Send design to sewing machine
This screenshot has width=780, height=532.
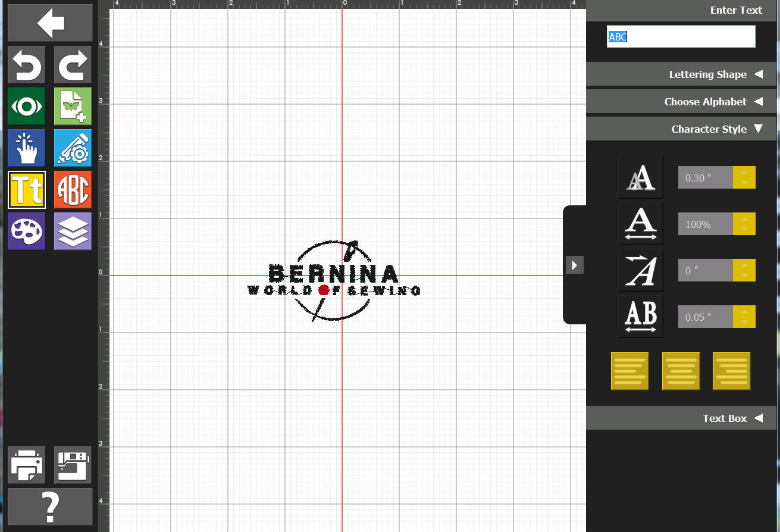coord(73,465)
